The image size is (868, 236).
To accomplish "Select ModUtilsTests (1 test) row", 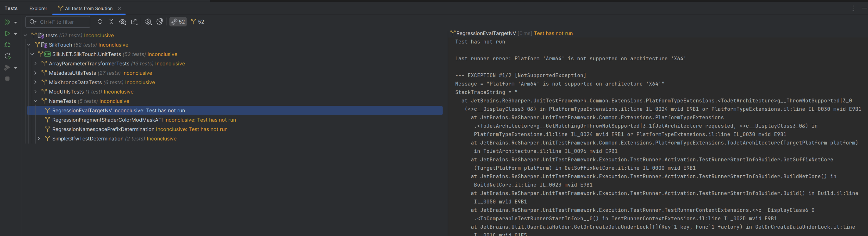I will coord(235,92).
